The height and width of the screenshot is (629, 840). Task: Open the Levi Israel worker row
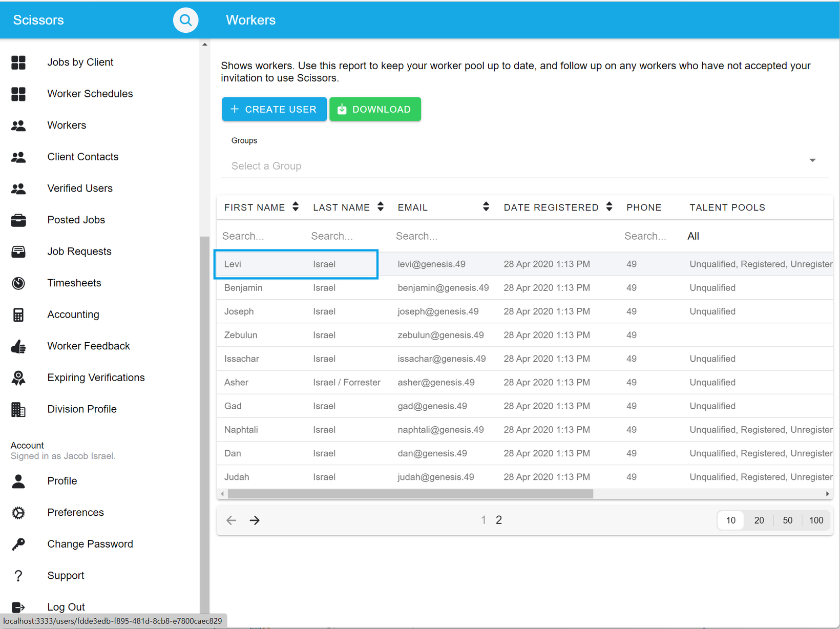tap(524, 264)
